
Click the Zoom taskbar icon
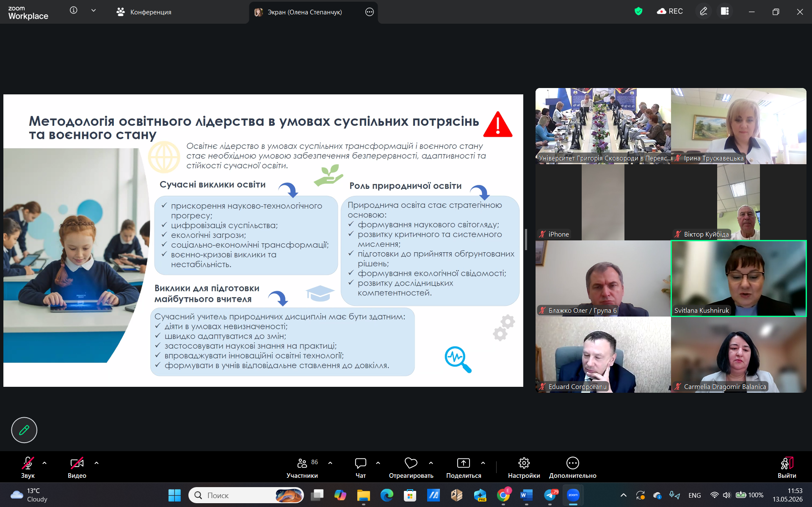tap(573, 495)
